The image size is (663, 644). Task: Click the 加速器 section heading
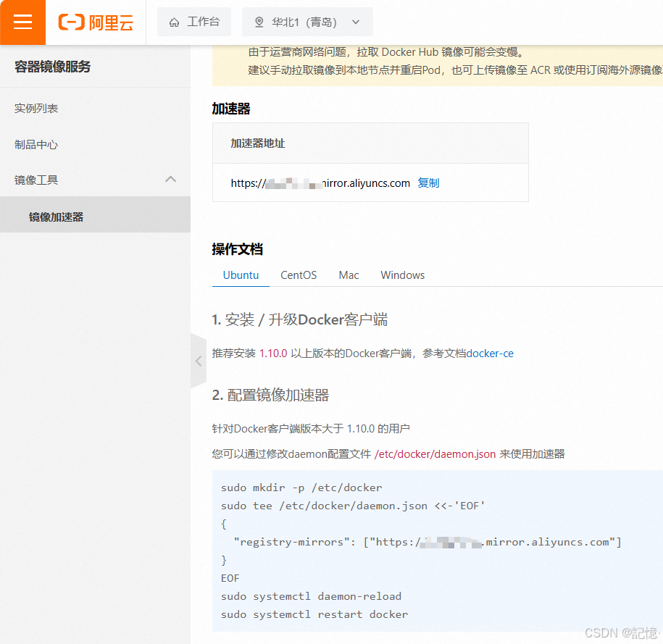click(231, 109)
